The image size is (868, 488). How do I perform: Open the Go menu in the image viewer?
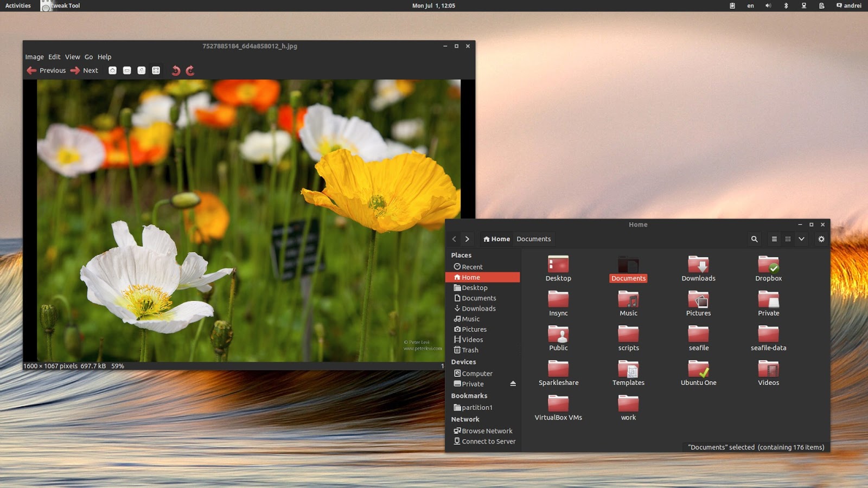coord(88,56)
